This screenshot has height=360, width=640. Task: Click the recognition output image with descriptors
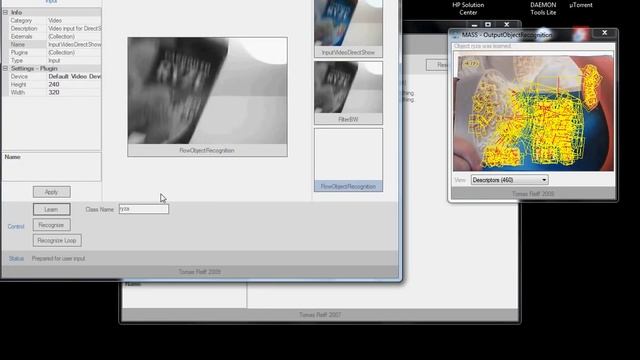tap(533, 113)
